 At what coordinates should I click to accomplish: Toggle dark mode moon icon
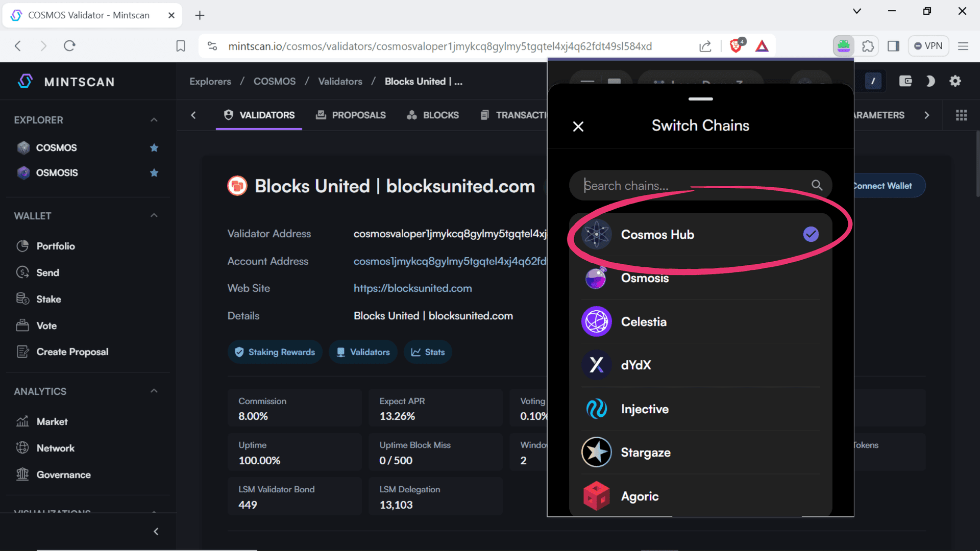[930, 81]
